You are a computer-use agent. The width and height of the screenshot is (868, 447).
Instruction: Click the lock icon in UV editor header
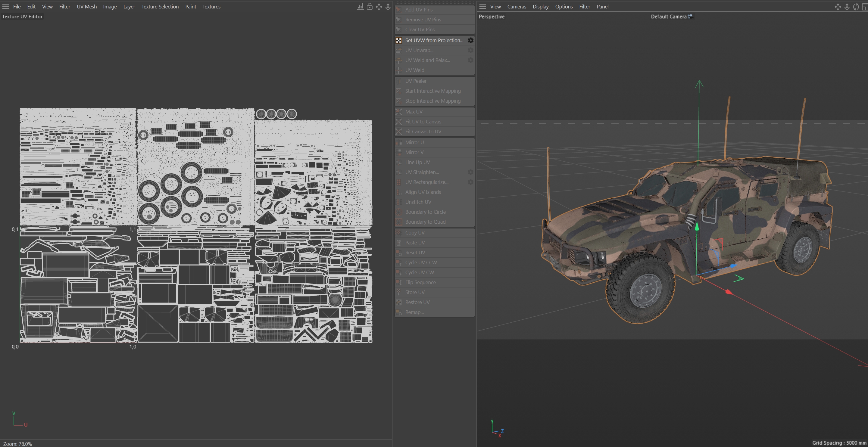[370, 7]
